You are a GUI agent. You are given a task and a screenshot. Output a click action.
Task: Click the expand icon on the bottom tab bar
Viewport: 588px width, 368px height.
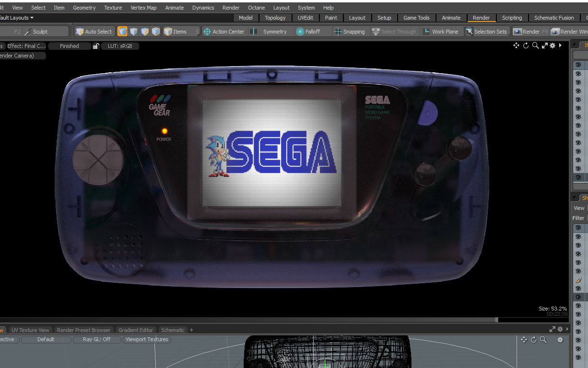[x=552, y=329]
